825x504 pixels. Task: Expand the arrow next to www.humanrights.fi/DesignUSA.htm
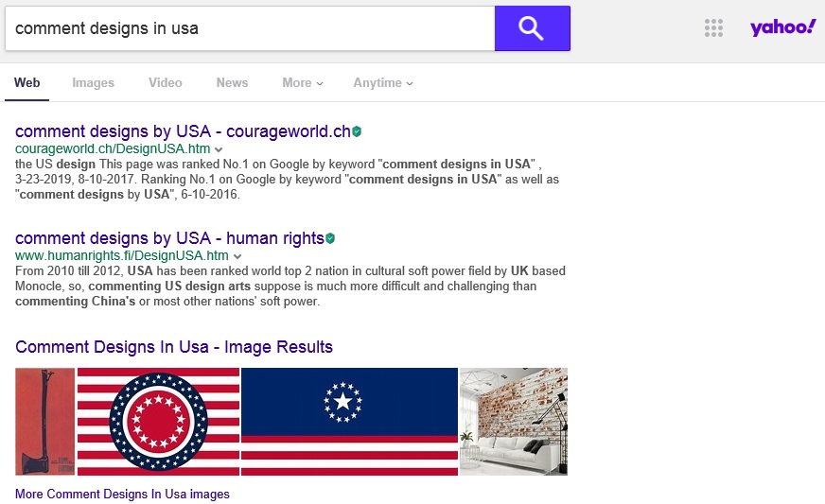pyautogui.click(x=237, y=257)
